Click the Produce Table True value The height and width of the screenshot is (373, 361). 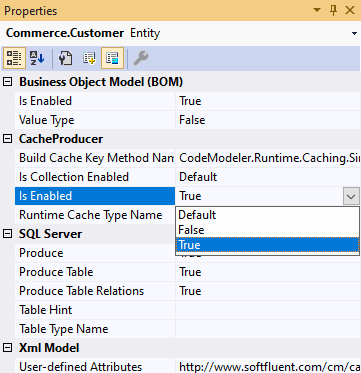pyautogui.click(x=268, y=272)
